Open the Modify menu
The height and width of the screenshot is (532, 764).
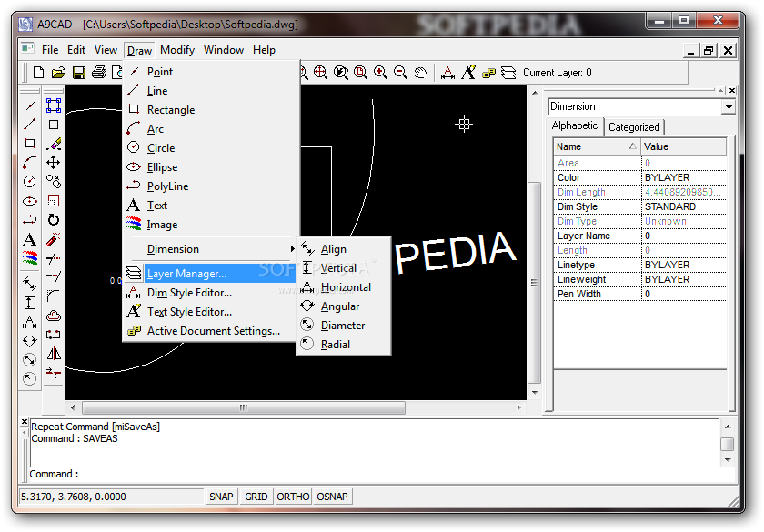tap(176, 50)
